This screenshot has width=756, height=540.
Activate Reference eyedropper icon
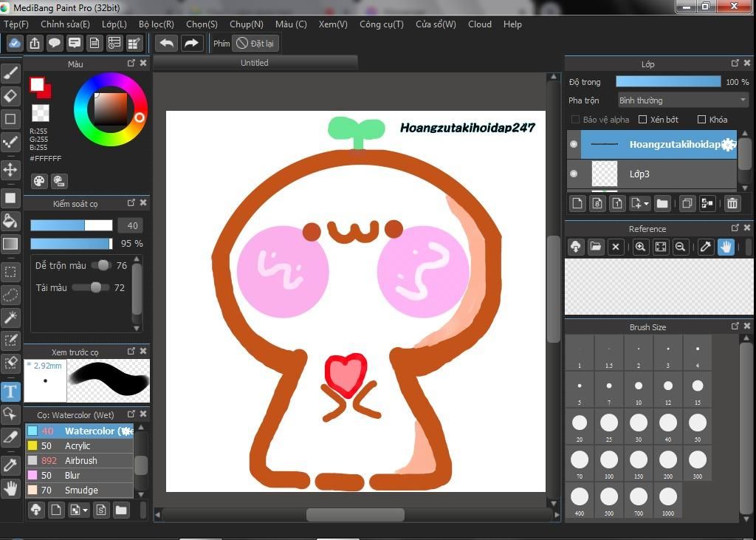705,247
